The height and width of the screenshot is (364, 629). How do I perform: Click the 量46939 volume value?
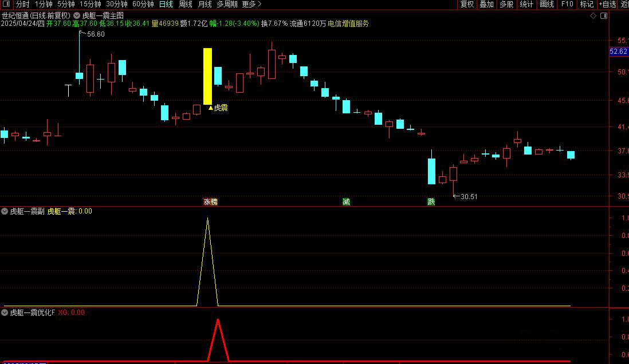(x=164, y=23)
